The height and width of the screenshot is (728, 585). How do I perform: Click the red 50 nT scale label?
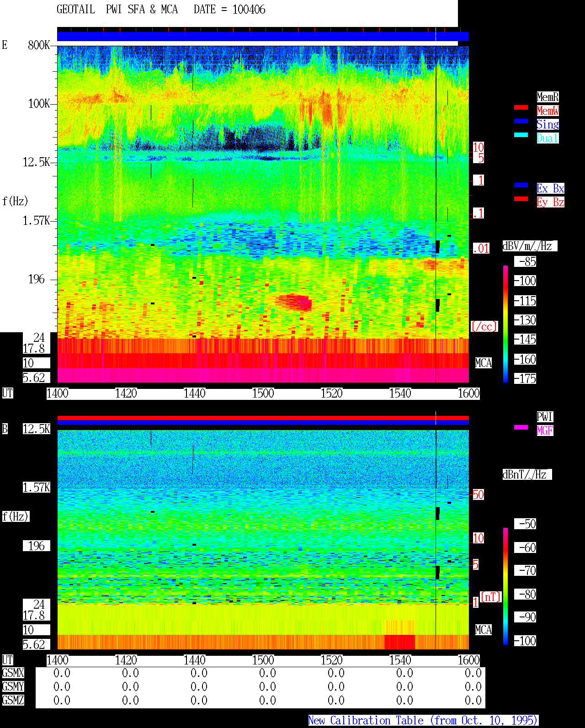[478, 494]
